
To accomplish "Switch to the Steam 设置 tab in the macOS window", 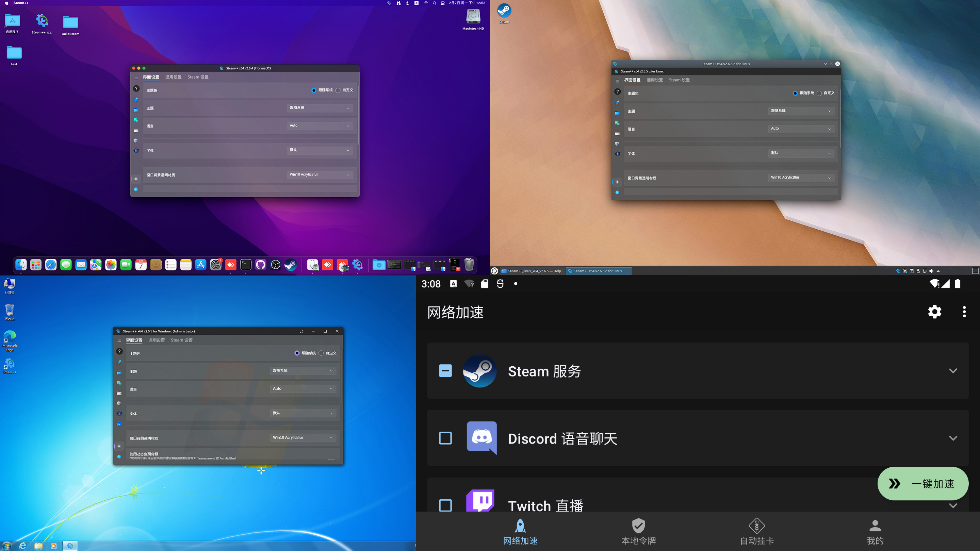I will click(x=198, y=77).
